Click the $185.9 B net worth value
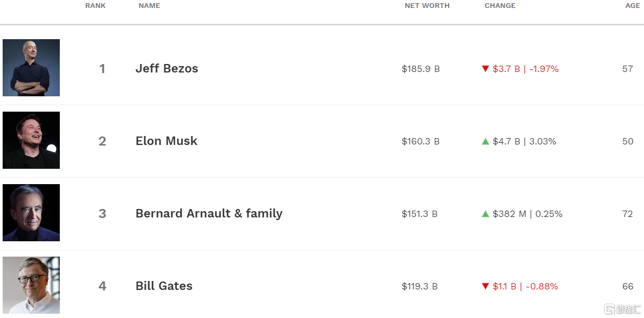644x318 pixels. [x=421, y=69]
